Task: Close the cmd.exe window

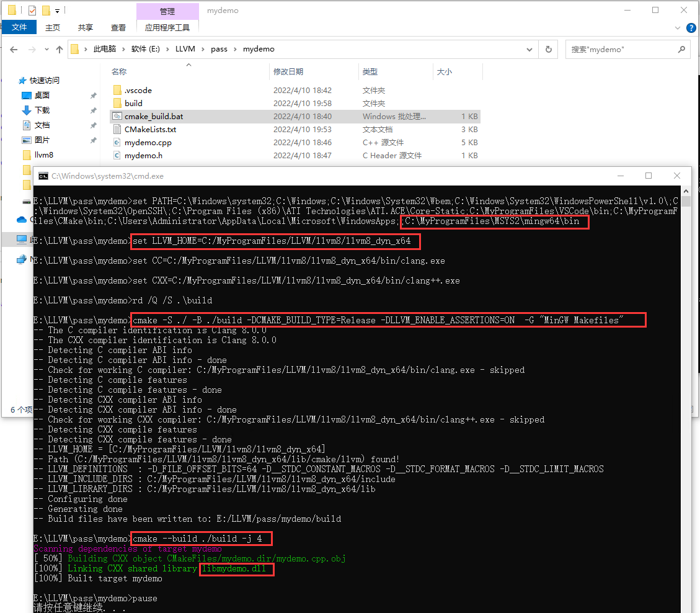Action: coord(677,176)
